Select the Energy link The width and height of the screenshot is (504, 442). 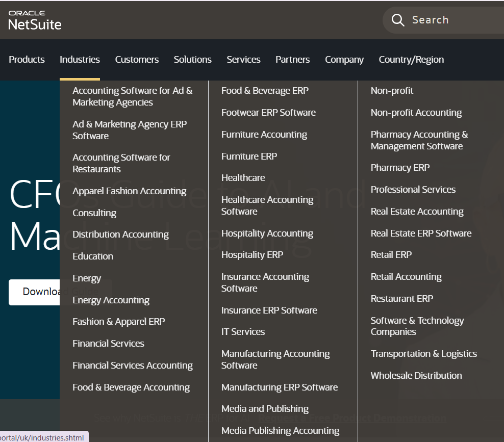pyautogui.click(x=86, y=278)
